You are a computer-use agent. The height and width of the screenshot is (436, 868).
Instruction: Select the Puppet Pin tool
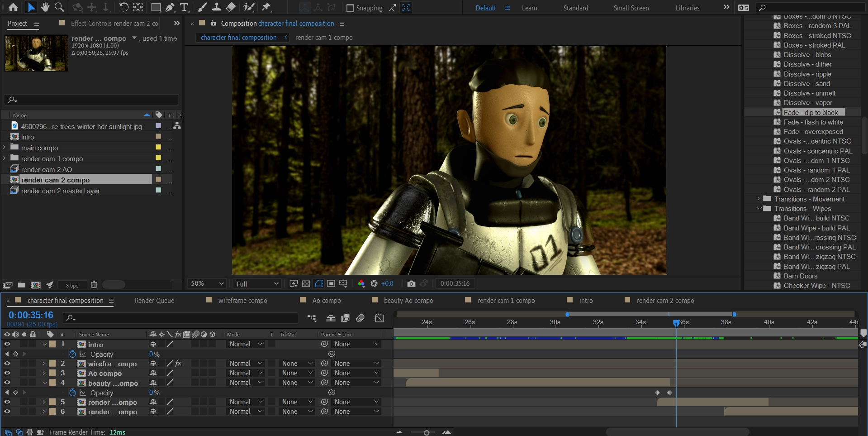click(266, 7)
